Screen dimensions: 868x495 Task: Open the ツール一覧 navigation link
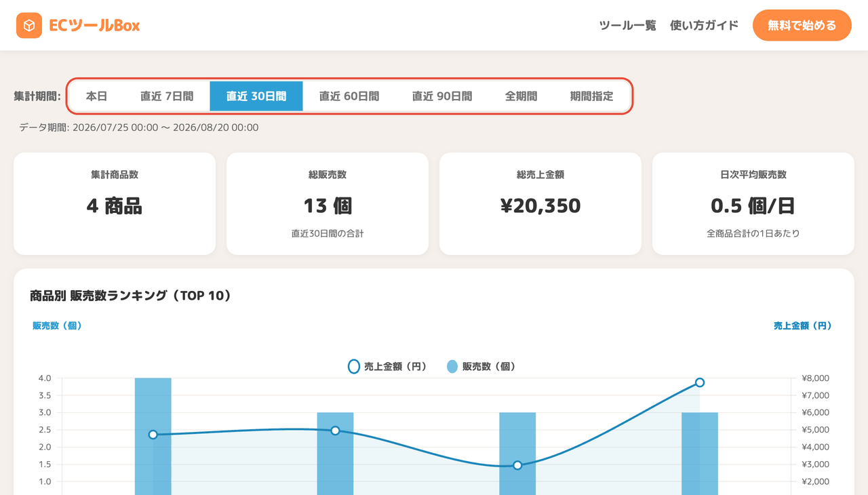[x=628, y=26]
